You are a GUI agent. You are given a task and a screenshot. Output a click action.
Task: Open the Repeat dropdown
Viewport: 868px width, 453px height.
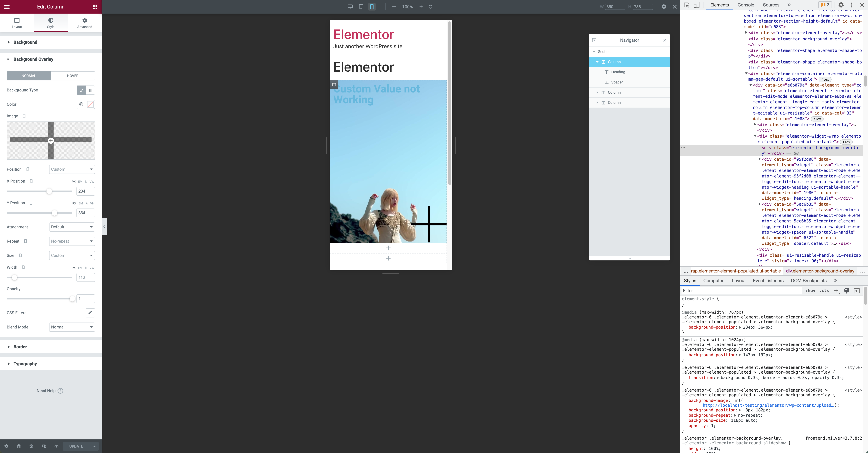coord(72,241)
